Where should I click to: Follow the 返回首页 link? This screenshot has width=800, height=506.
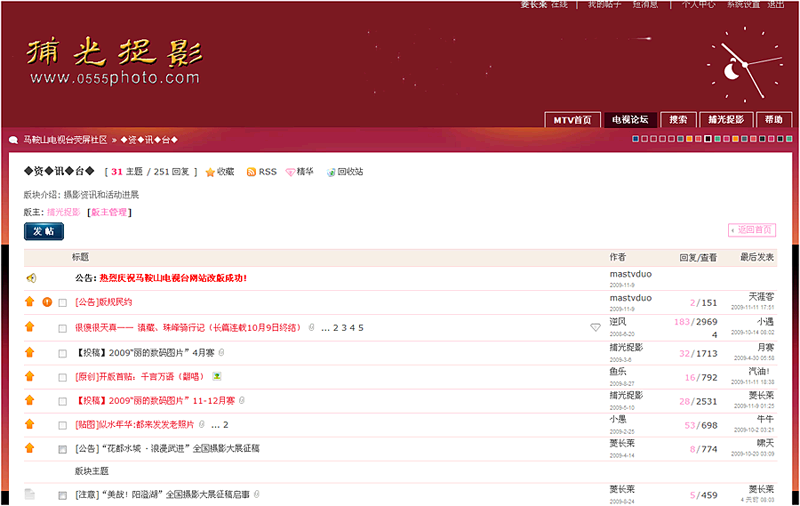pos(752,229)
